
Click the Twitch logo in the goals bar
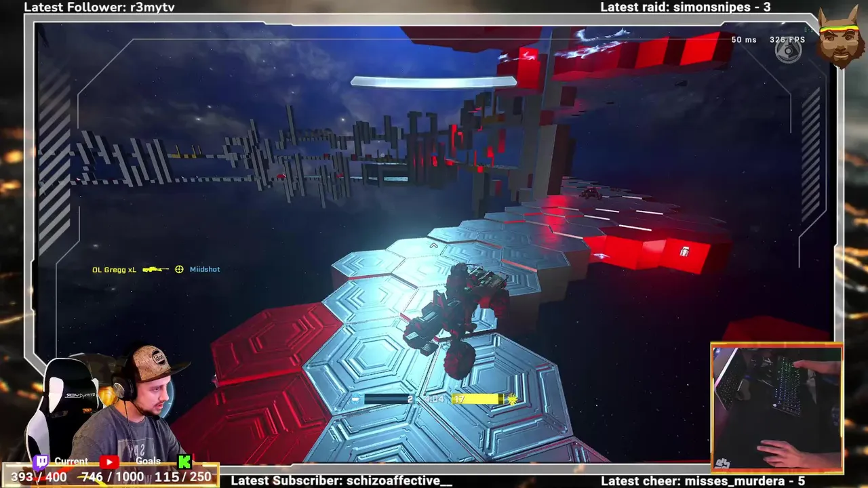tap(41, 462)
